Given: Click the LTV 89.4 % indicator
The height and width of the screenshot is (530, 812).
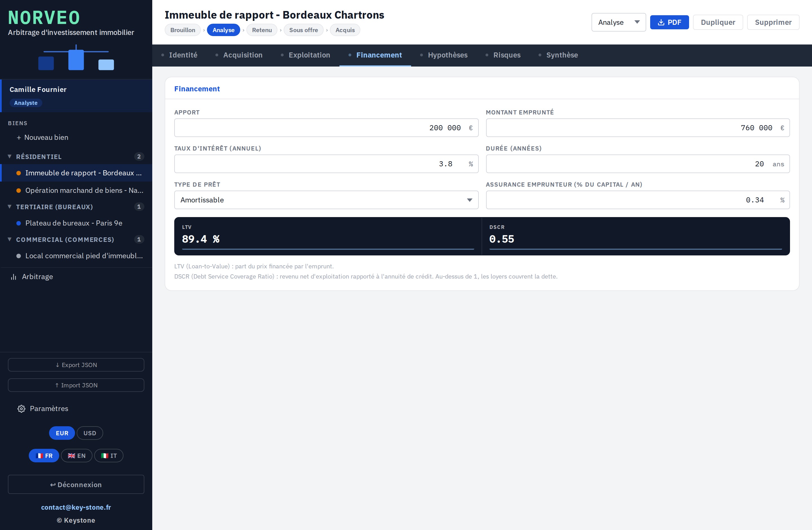Looking at the screenshot, I should (328, 236).
